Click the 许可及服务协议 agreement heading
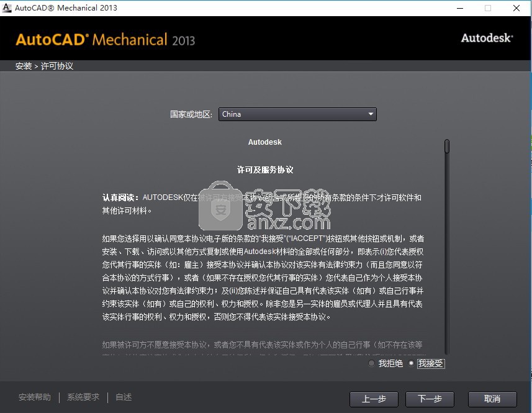This screenshot has height=413, width=532. (265, 170)
